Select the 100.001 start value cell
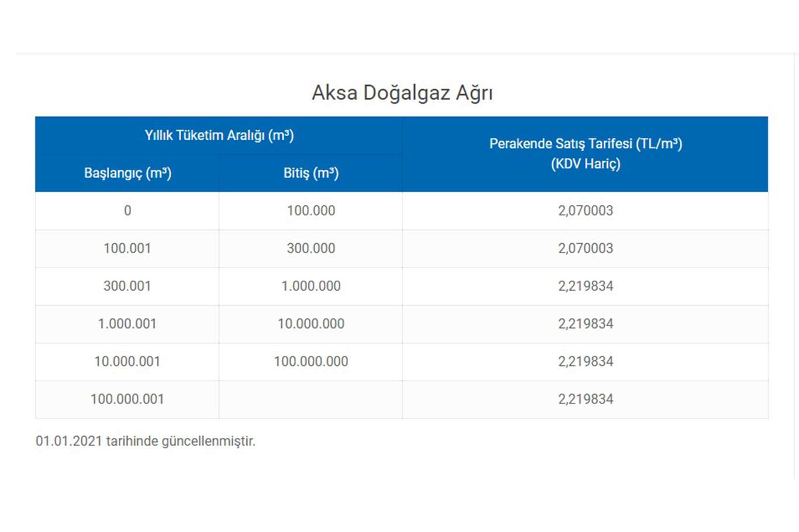 [128, 248]
